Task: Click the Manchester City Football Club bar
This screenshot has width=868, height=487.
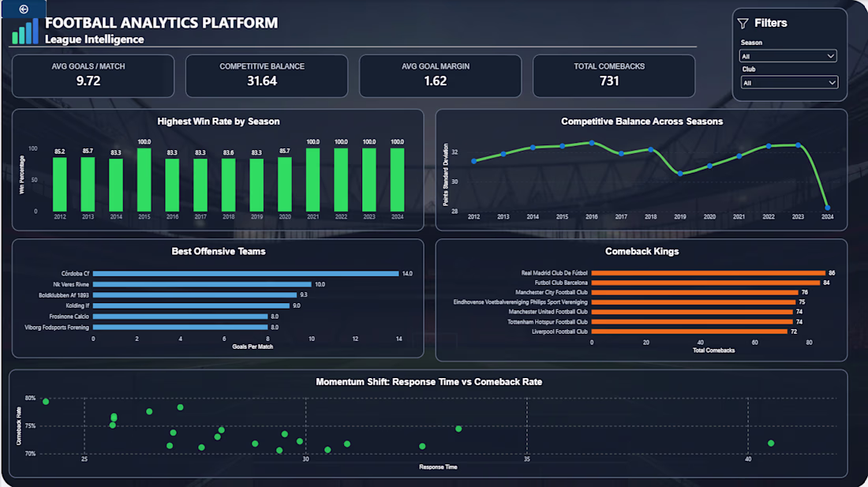Action: point(694,292)
